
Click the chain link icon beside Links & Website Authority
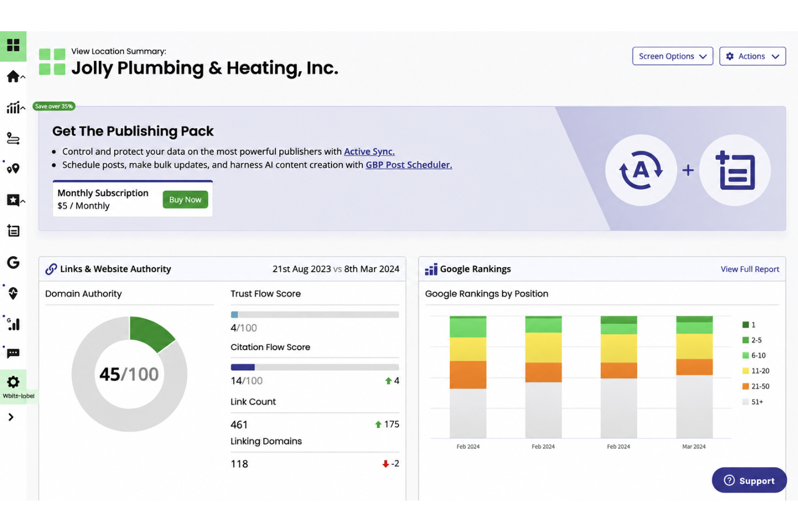tap(51, 269)
